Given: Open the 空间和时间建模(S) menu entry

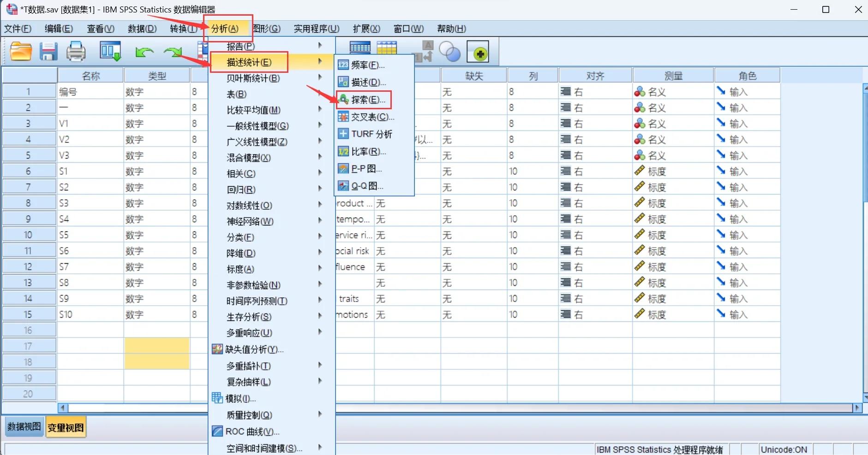Looking at the screenshot, I should [272, 448].
